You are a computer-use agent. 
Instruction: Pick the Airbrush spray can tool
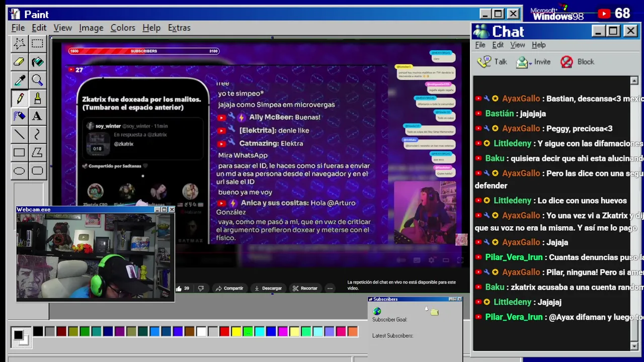pos(19,116)
